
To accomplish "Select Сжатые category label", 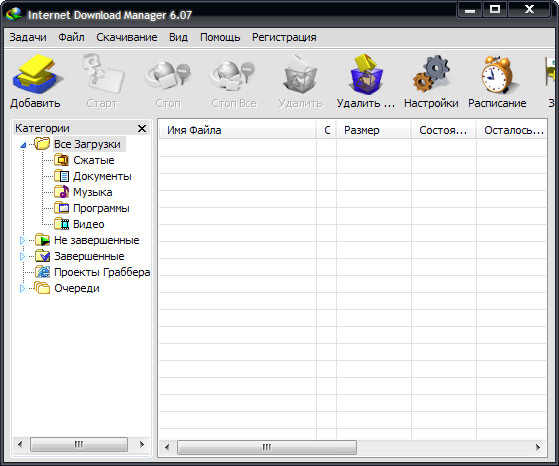I will click(x=94, y=160).
